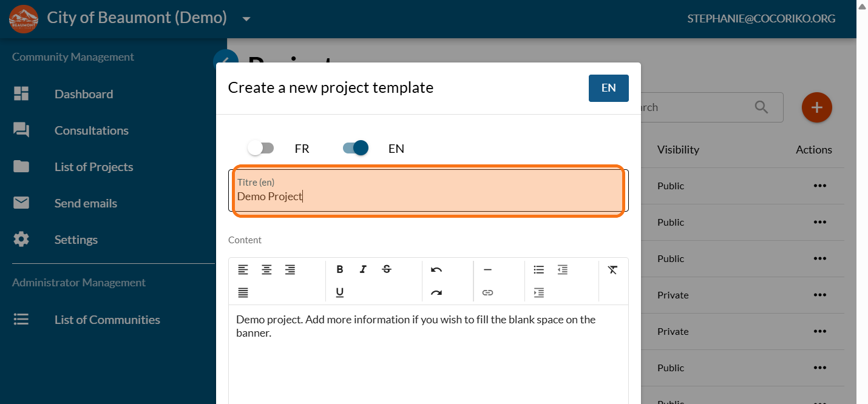Click the undo arrow in editor
This screenshot has height=404, width=868.
point(436,270)
